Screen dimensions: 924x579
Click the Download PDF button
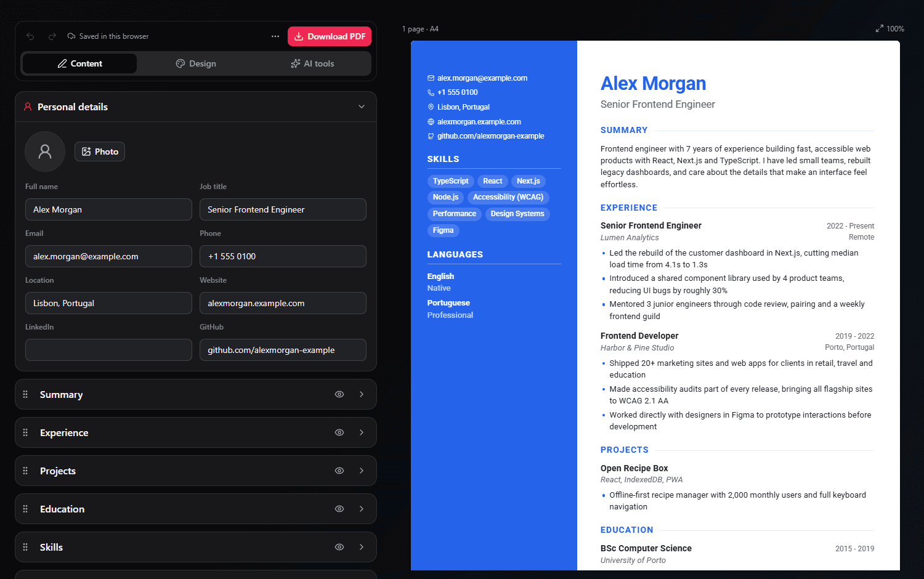click(330, 36)
